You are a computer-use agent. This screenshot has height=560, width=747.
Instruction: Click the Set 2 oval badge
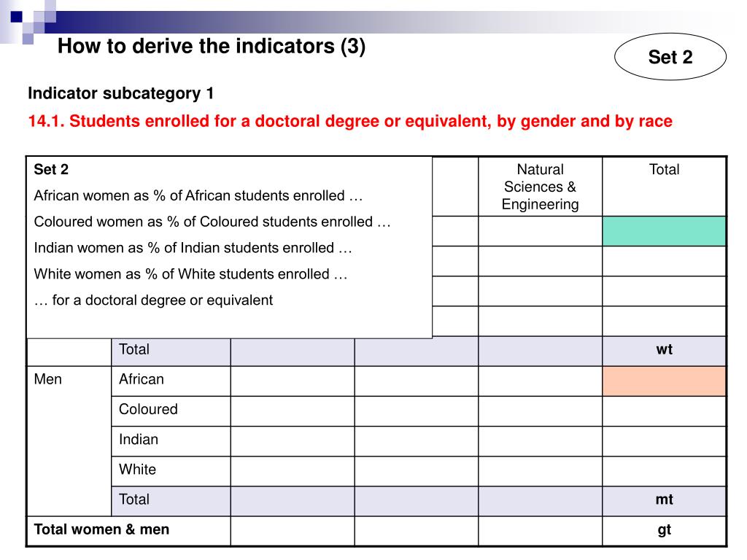point(670,57)
